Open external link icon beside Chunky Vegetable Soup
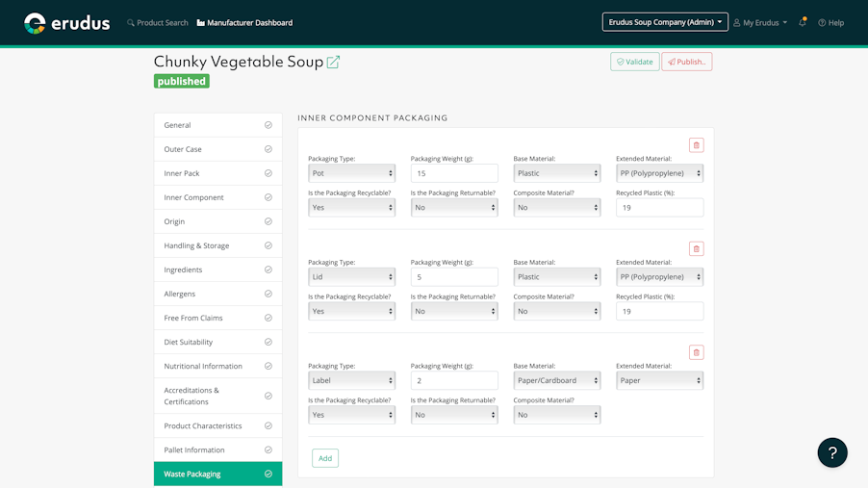The image size is (868, 488). pos(333,62)
